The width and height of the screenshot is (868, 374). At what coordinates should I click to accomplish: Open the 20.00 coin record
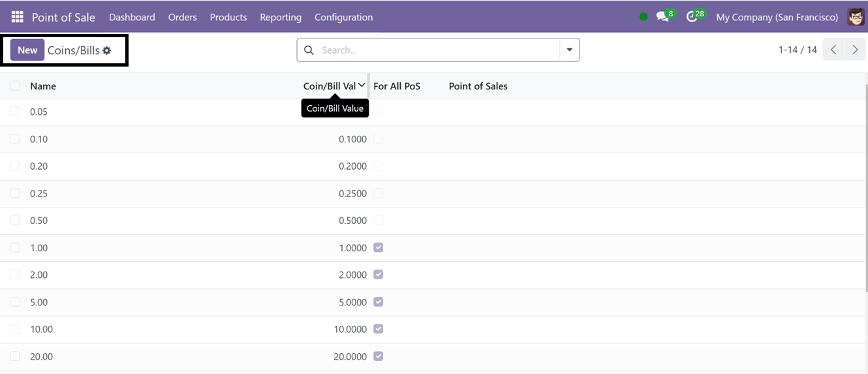[42, 356]
